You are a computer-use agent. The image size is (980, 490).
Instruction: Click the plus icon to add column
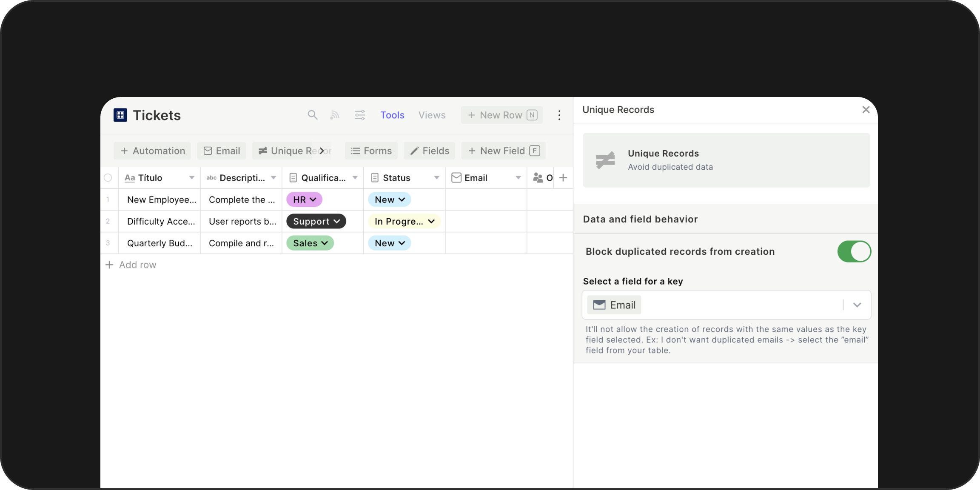pos(563,178)
